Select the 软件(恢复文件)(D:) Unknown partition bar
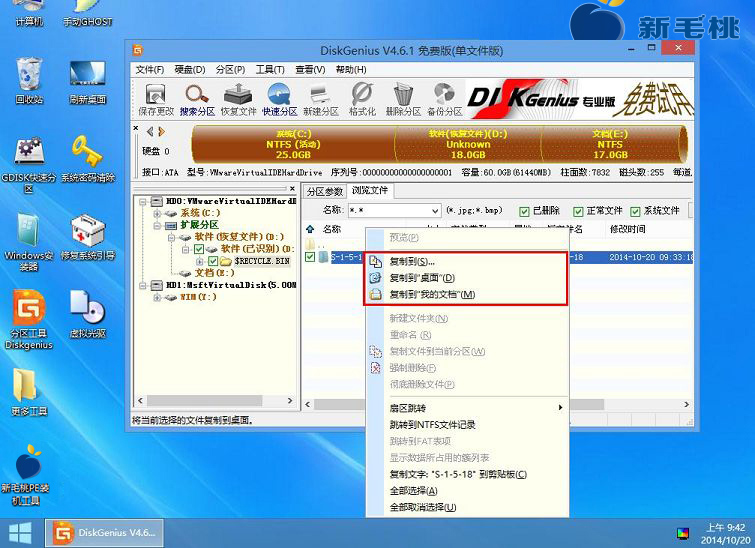The height and width of the screenshot is (548, 755). coord(468,144)
